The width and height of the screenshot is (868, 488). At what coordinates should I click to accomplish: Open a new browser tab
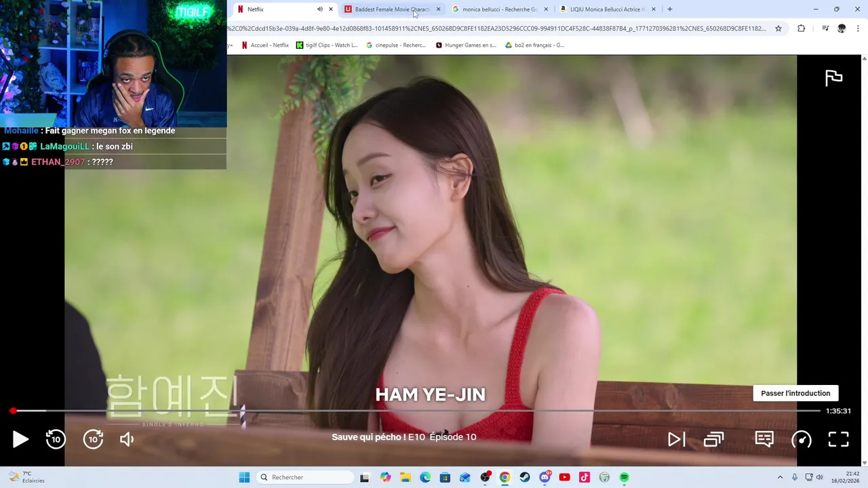(670, 9)
